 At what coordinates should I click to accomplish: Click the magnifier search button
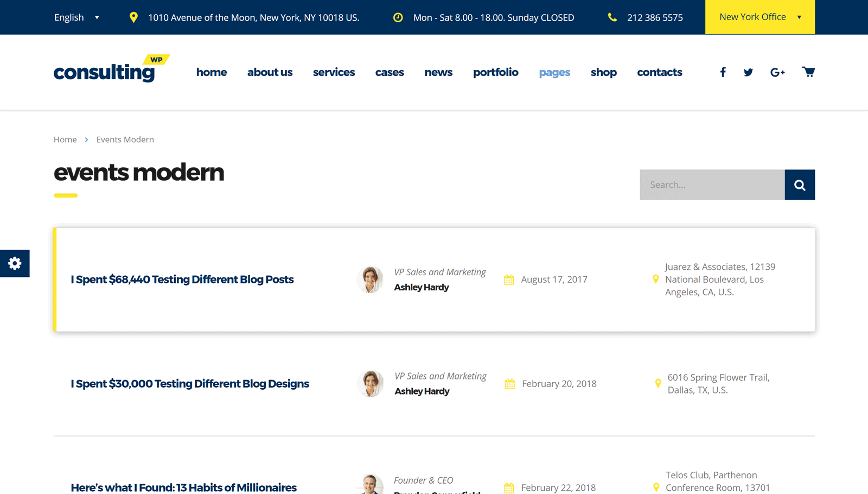(799, 185)
